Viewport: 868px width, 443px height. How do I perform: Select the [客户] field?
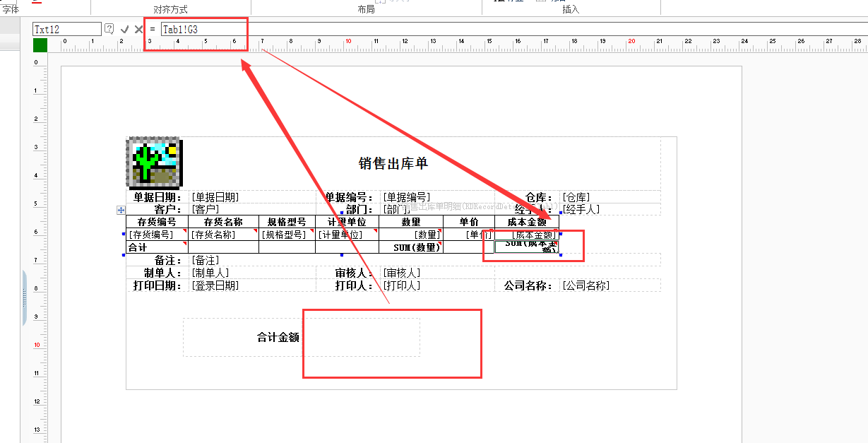(x=206, y=209)
